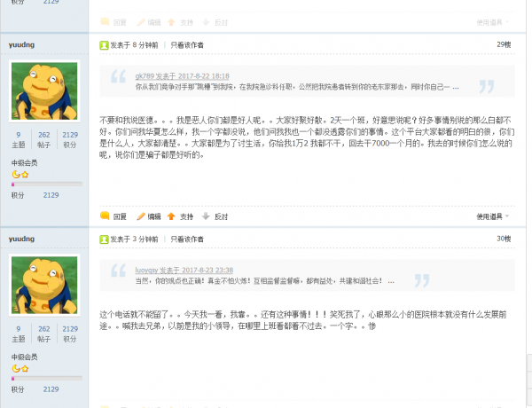
Task: Open quoted post link by gk789
Action: [182, 76]
